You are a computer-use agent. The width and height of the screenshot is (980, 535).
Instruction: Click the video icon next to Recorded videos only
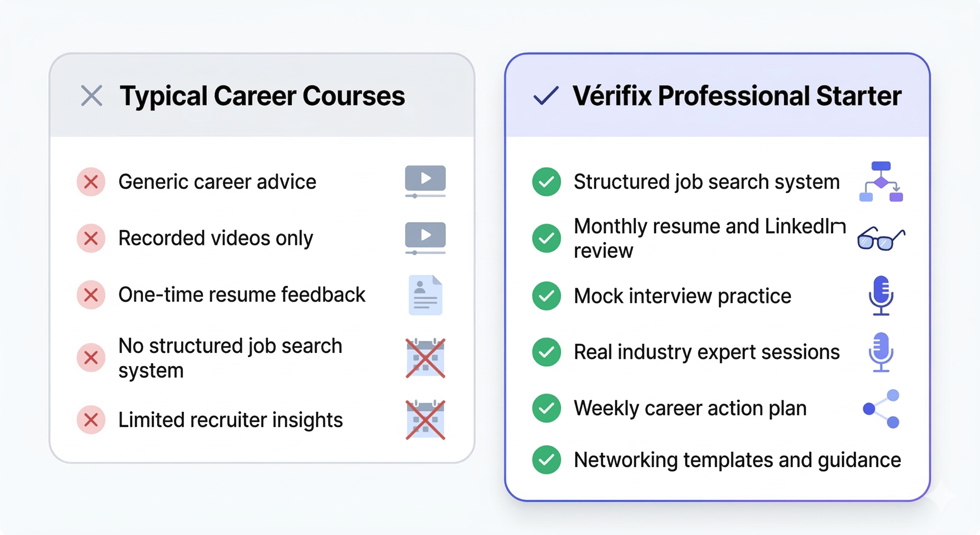[x=425, y=238]
